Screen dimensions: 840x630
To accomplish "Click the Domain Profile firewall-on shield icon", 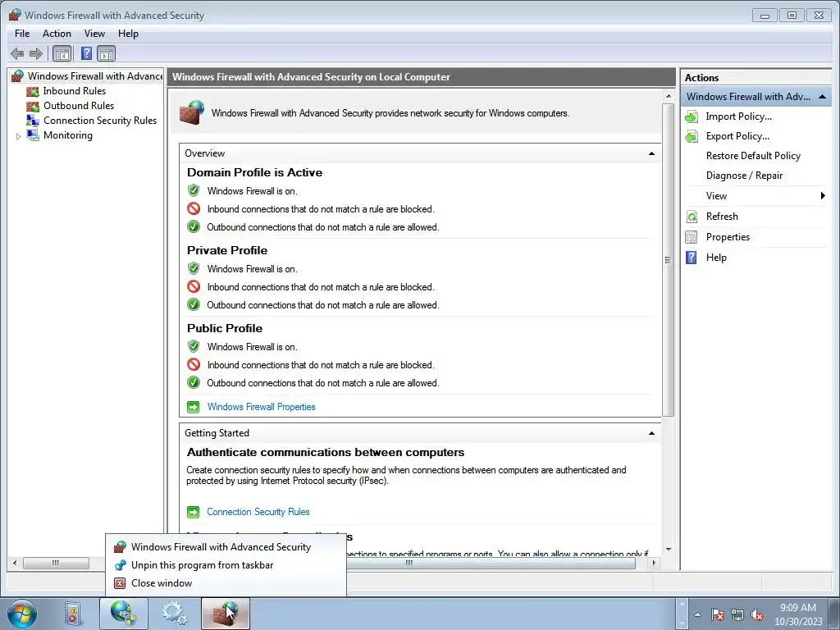I will (x=194, y=190).
